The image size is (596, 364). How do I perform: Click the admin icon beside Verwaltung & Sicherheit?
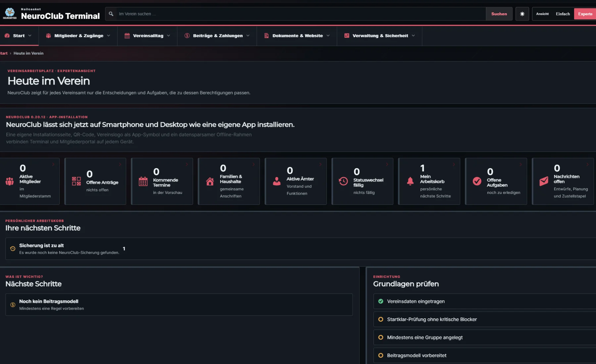coord(347,36)
